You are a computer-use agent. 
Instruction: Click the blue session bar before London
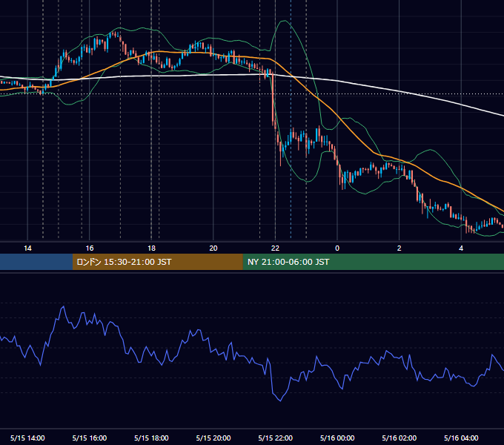36,262
